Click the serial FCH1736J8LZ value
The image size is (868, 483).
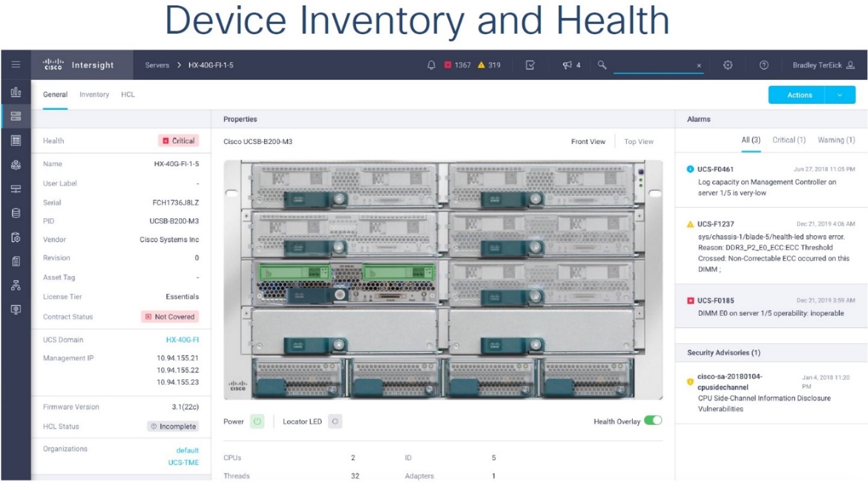(x=176, y=203)
